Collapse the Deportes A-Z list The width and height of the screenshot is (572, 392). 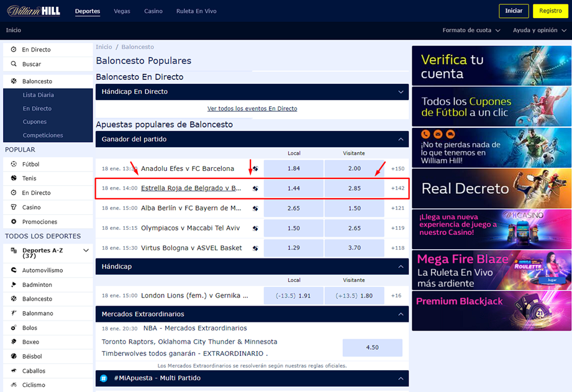point(86,251)
